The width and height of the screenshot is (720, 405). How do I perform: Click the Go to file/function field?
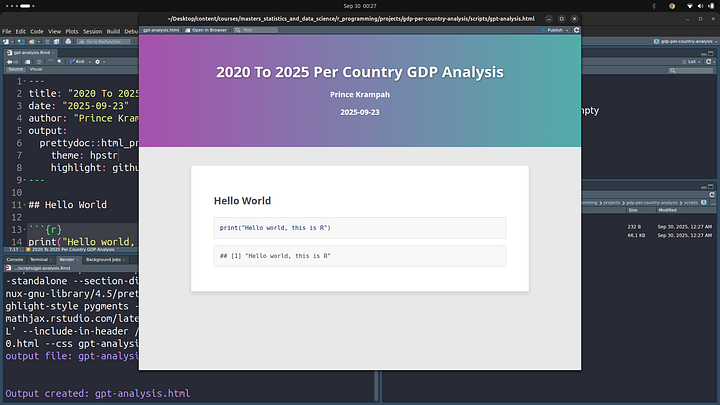104,42
